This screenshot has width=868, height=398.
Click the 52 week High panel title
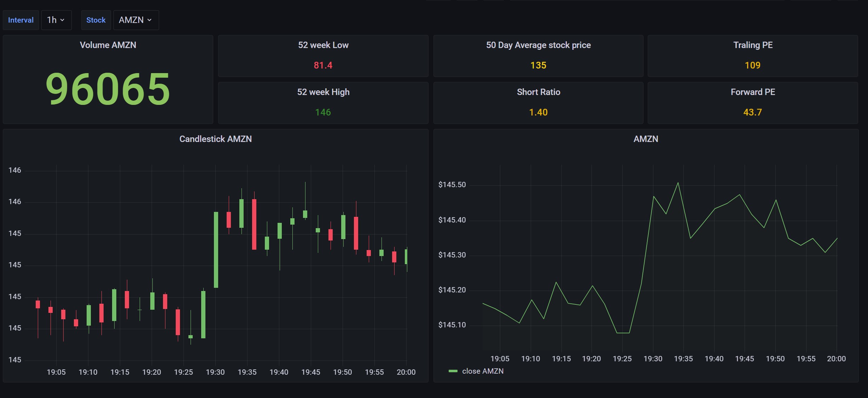coord(323,92)
